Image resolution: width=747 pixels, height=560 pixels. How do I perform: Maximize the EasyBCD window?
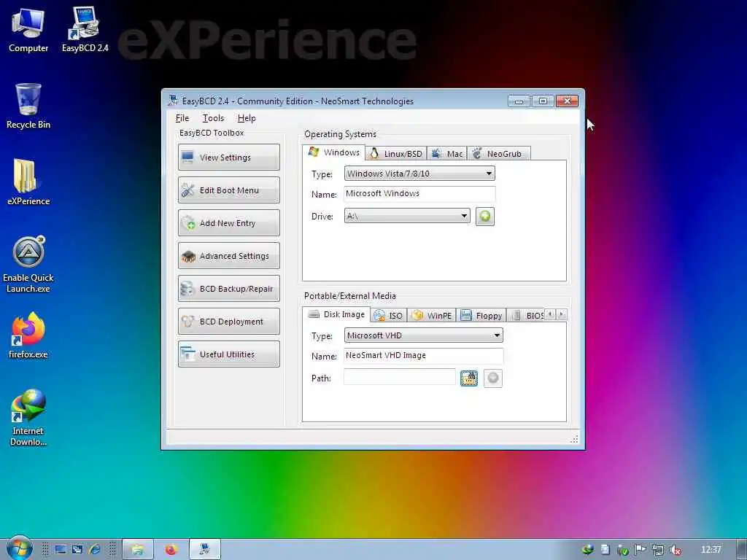pyautogui.click(x=543, y=101)
